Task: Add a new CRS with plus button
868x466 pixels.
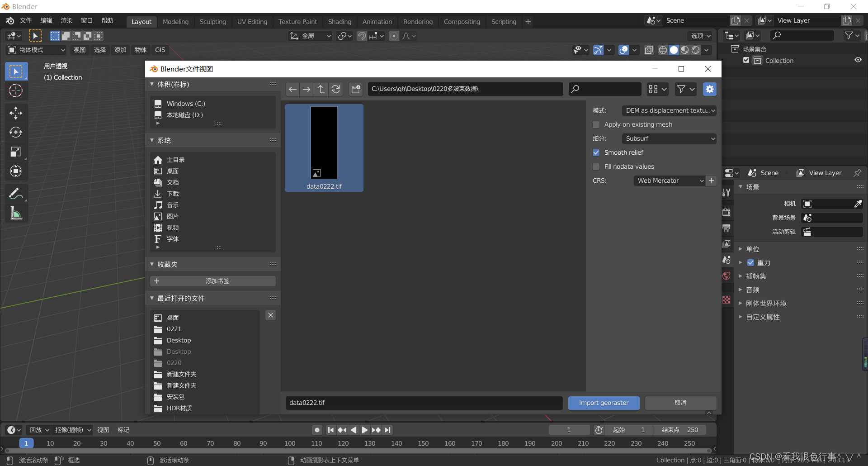Action: (712, 181)
